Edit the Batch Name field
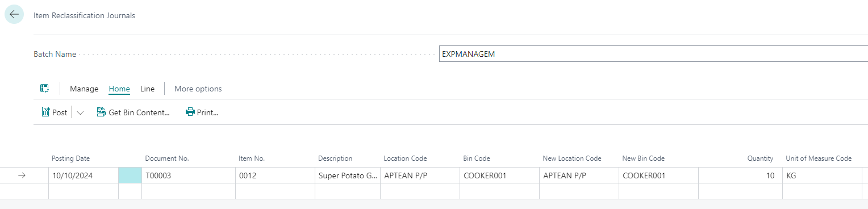 click(653, 54)
